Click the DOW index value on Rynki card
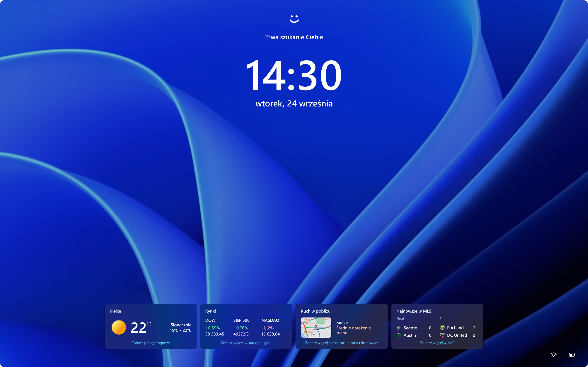 [x=215, y=334]
